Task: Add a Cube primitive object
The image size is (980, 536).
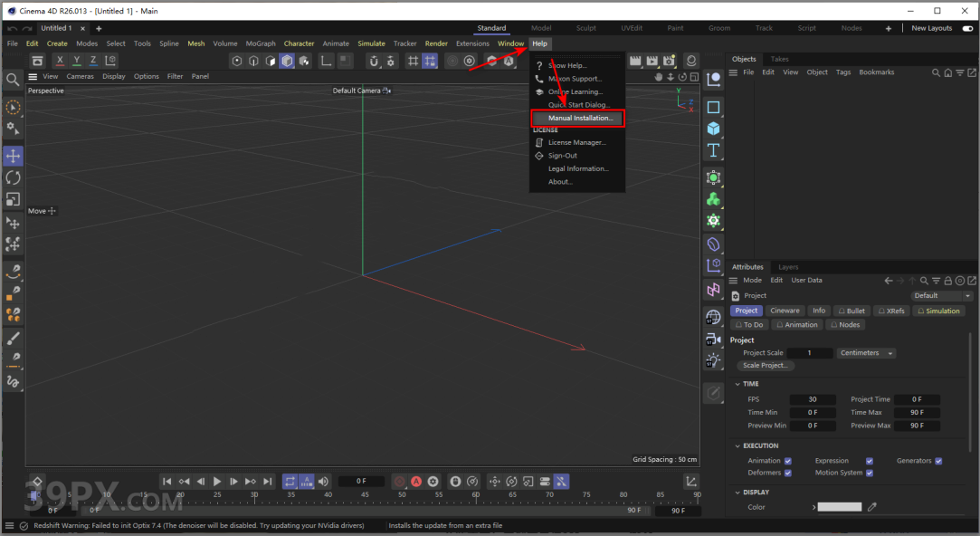Action: tap(713, 129)
